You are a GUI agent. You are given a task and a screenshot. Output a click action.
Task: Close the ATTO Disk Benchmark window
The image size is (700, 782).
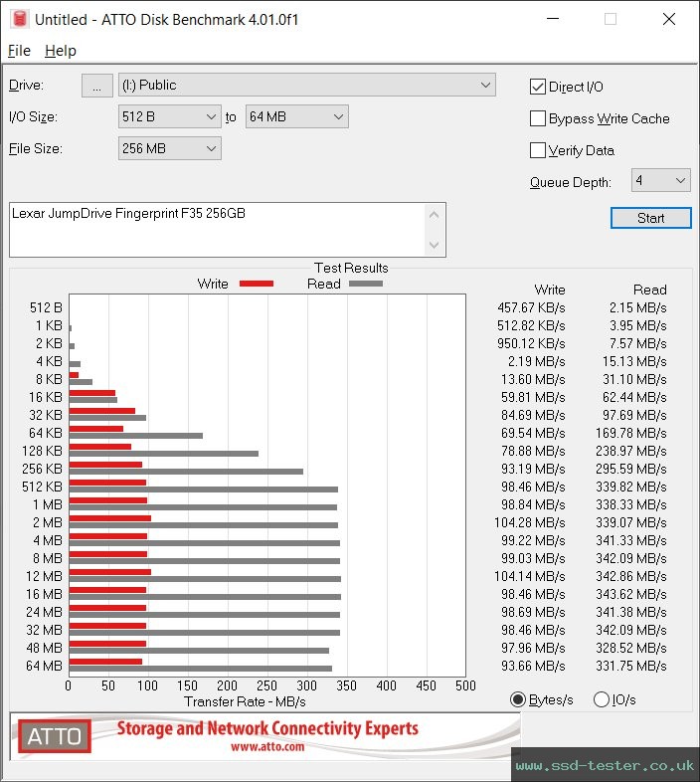pyautogui.click(x=669, y=19)
